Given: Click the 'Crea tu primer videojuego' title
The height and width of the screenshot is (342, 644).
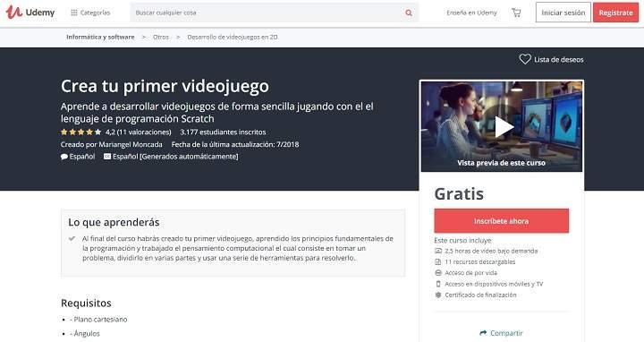Looking at the screenshot, I should [x=165, y=86].
